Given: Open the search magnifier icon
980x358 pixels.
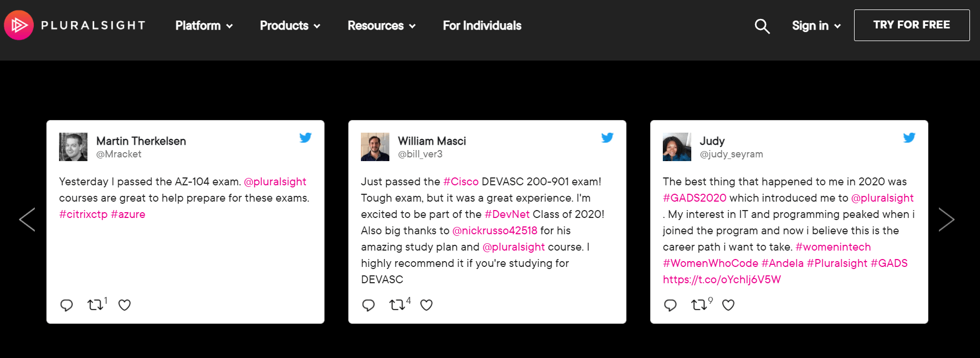Looking at the screenshot, I should click(x=762, y=26).
